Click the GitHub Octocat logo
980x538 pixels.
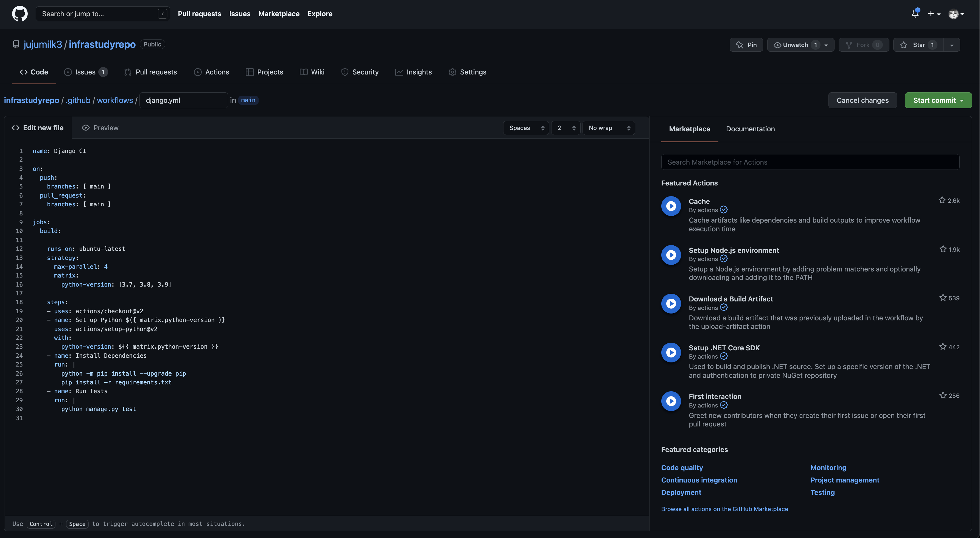[x=20, y=14]
